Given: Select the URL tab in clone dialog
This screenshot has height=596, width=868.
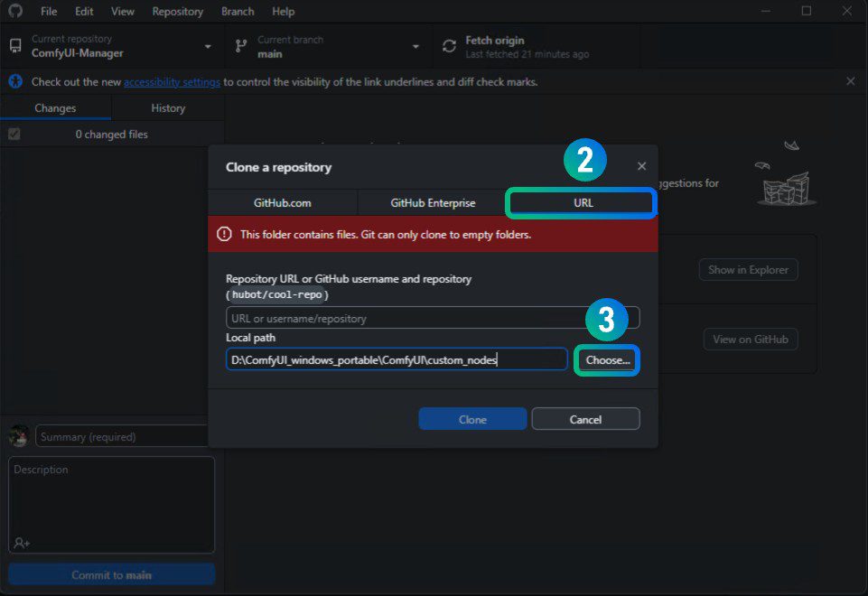Looking at the screenshot, I should tap(583, 203).
